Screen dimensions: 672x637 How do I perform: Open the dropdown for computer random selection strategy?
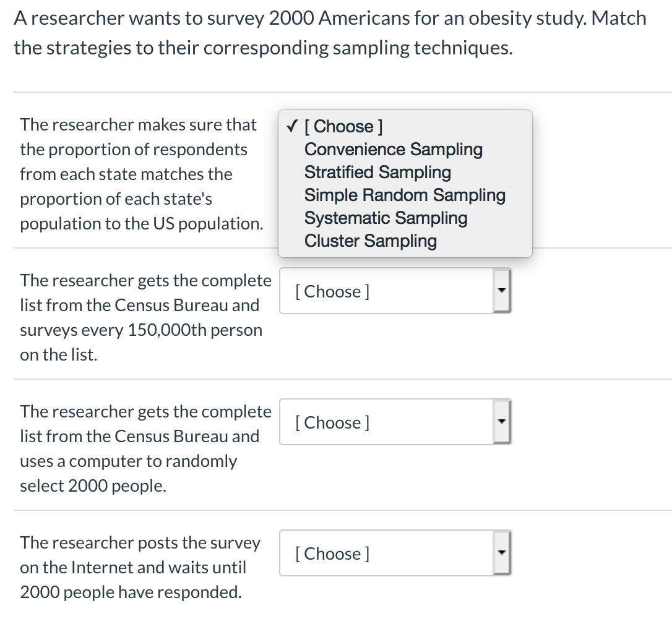click(x=386, y=422)
